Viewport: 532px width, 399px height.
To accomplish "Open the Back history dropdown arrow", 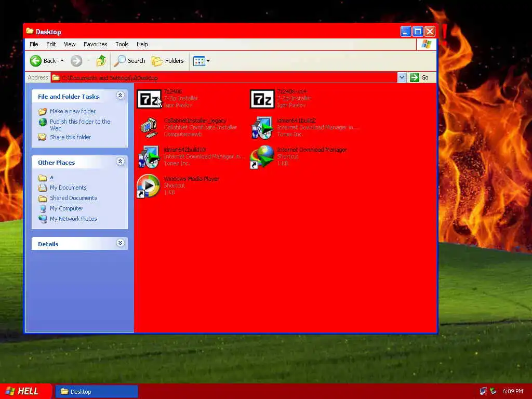I will (x=62, y=61).
